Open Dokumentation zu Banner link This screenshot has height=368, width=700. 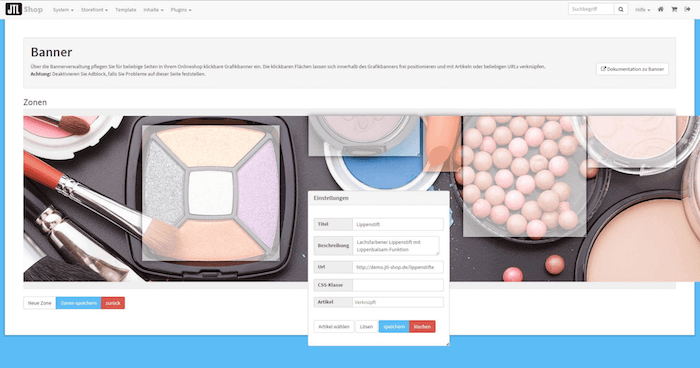click(632, 69)
